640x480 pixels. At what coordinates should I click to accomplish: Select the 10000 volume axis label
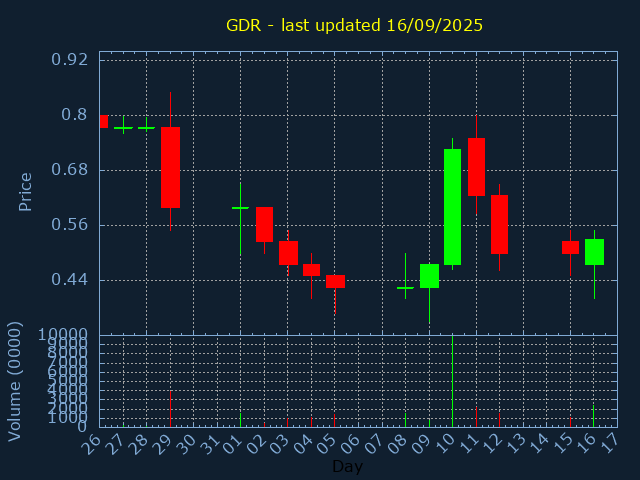pyautogui.click(x=63, y=335)
